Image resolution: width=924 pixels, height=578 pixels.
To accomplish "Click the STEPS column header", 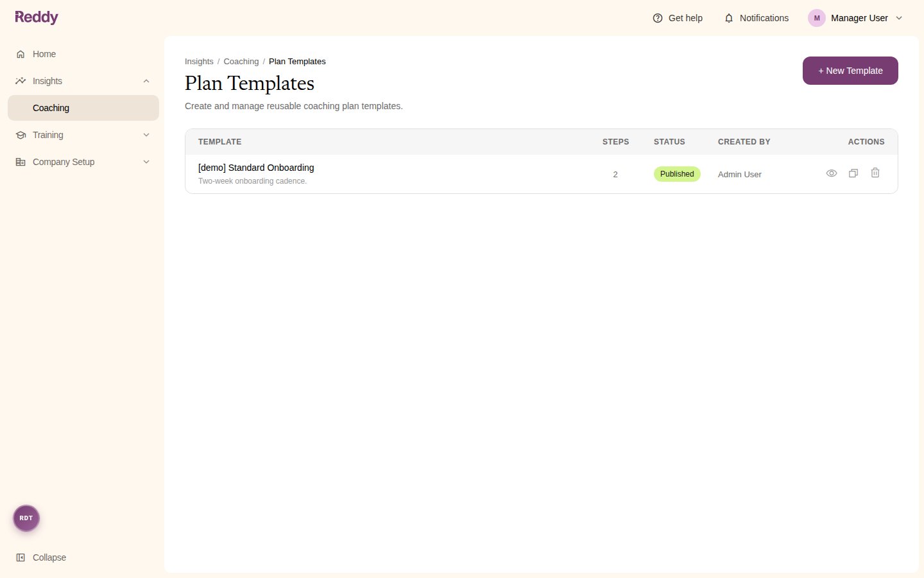I will pyautogui.click(x=615, y=142).
